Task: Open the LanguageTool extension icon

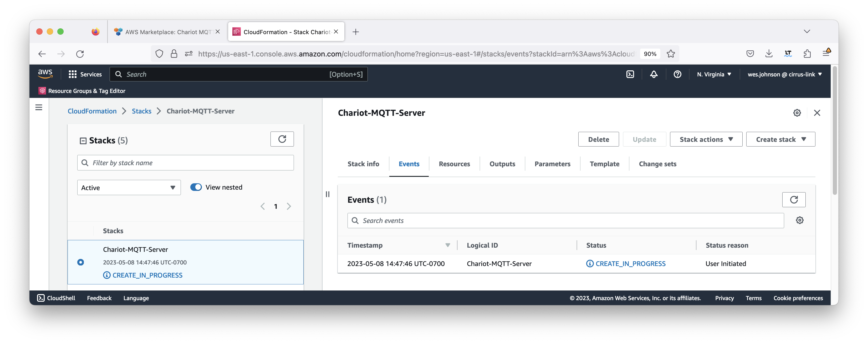Action: point(788,54)
